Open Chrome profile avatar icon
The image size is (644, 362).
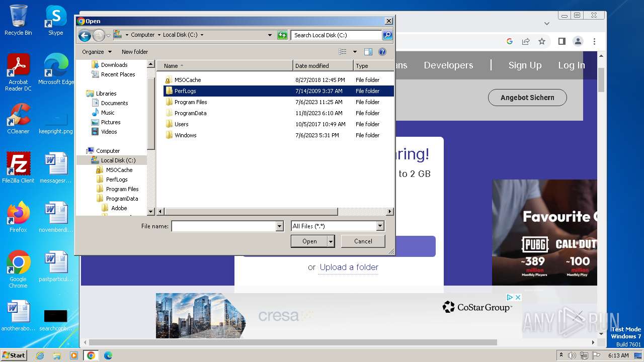coord(578,41)
